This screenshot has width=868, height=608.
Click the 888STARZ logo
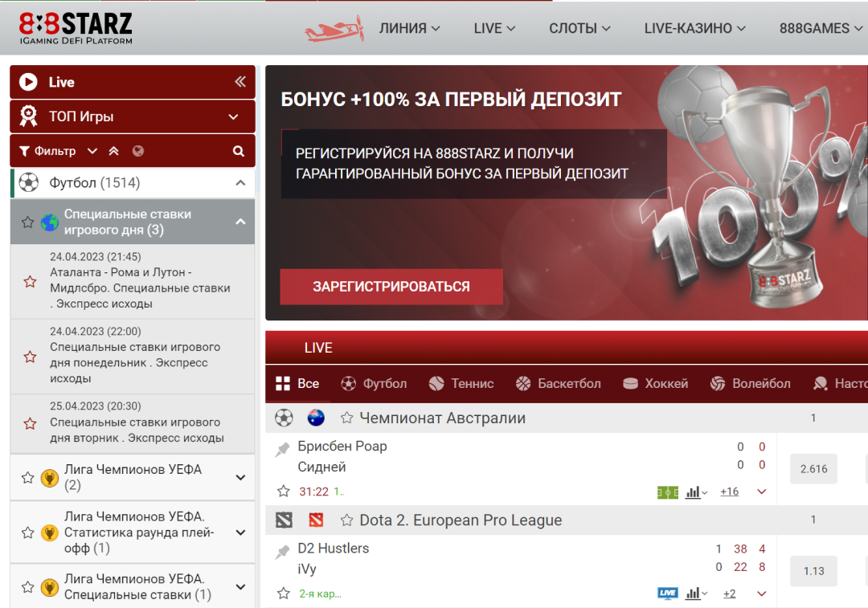coord(76,28)
